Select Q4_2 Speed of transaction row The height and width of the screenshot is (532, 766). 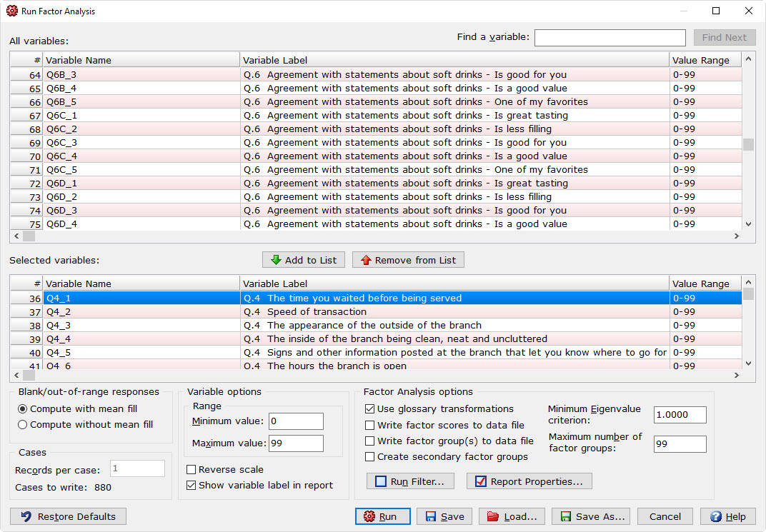[376, 312]
